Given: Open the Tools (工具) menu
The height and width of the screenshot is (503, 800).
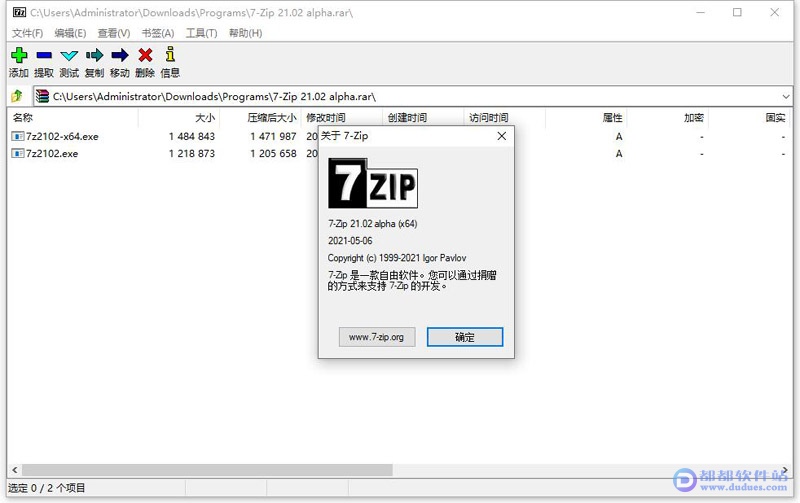Looking at the screenshot, I should 202,33.
